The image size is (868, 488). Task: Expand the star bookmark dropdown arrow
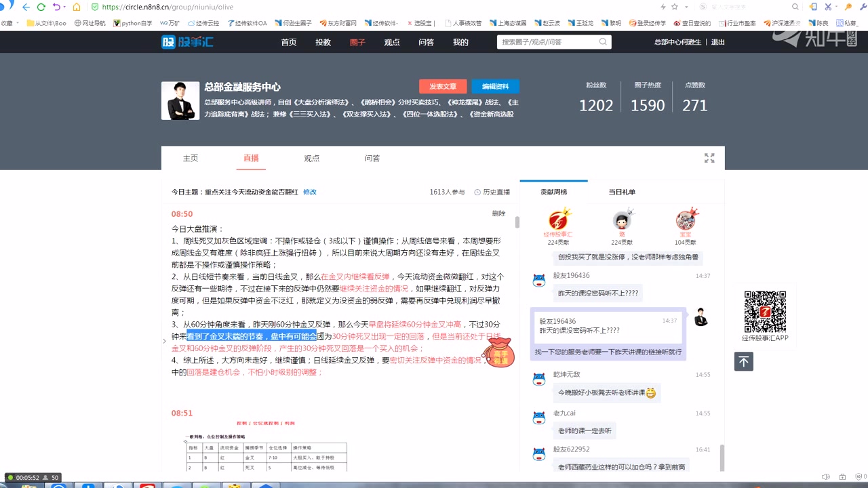point(686,7)
